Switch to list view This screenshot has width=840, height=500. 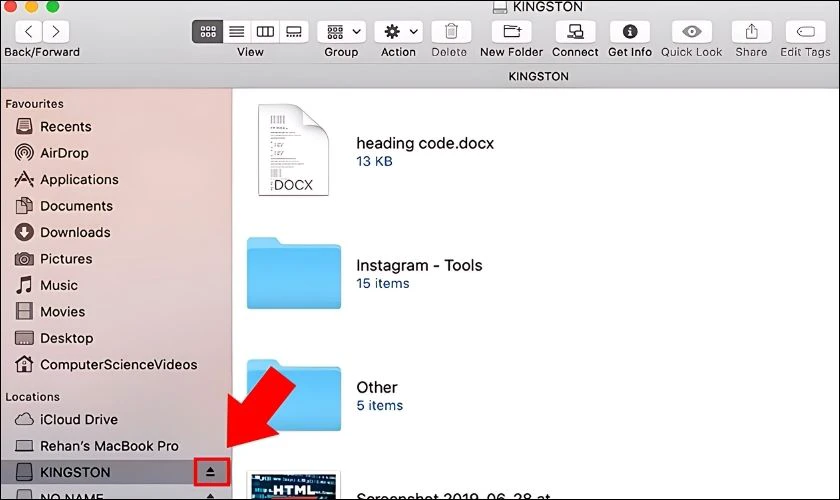(237, 32)
